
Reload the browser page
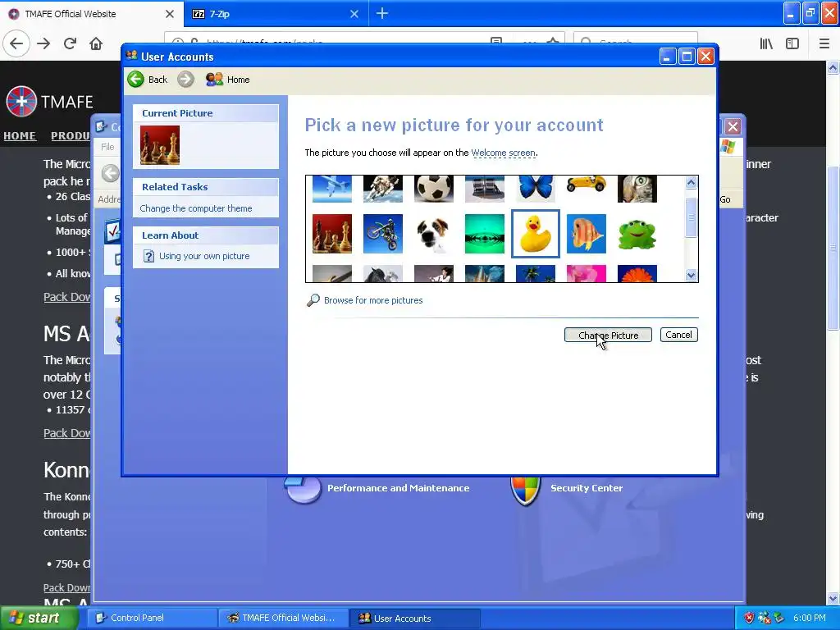[x=70, y=43]
